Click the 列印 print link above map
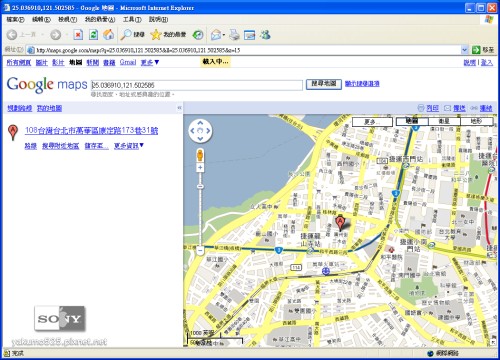Image resolution: width=500 pixels, height=360 pixels. pos(432,108)
